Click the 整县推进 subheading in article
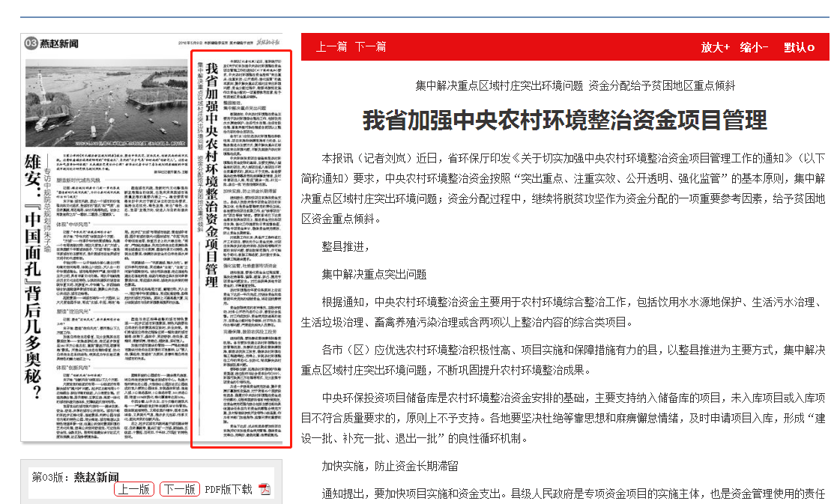The image size is (837, 504). pos(345,246)
